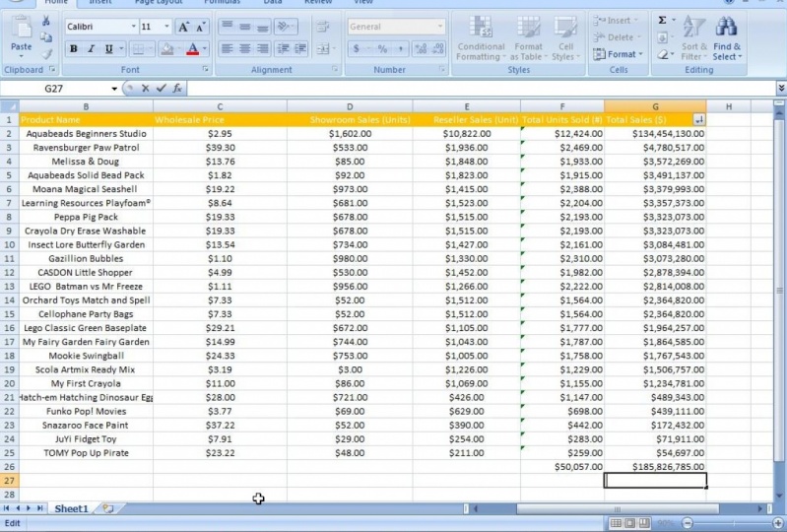
Task: Click the Fill down-arrow icon
Action: [x=662, y=37]
